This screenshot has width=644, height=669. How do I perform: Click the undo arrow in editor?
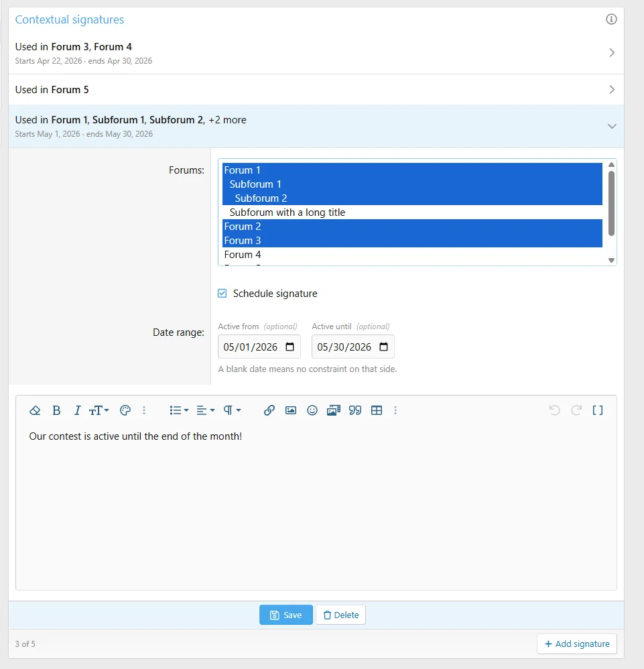pyautogui.click(x=554, y=410)
